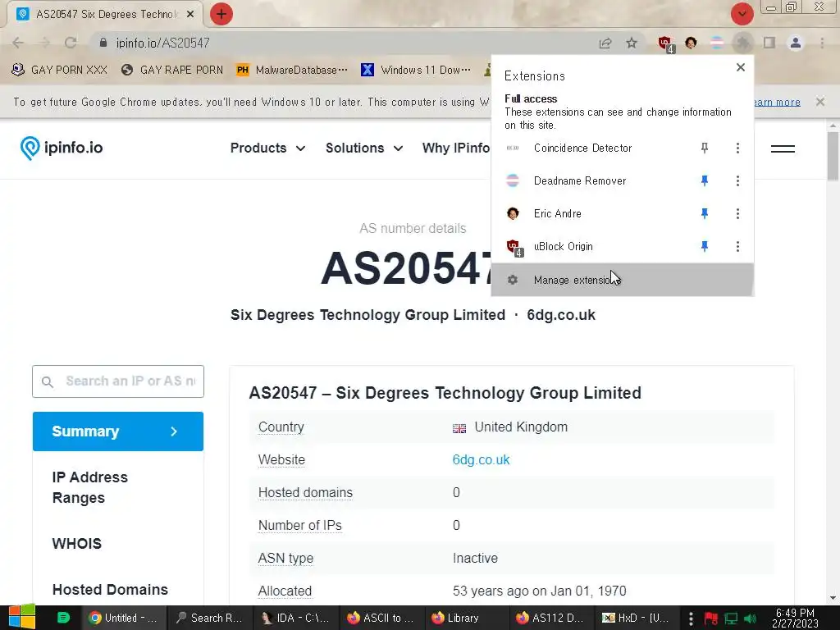Select Coincidence Detector in extensions list
This screenshot has width=840, height=630.
(x=582, y=148)
